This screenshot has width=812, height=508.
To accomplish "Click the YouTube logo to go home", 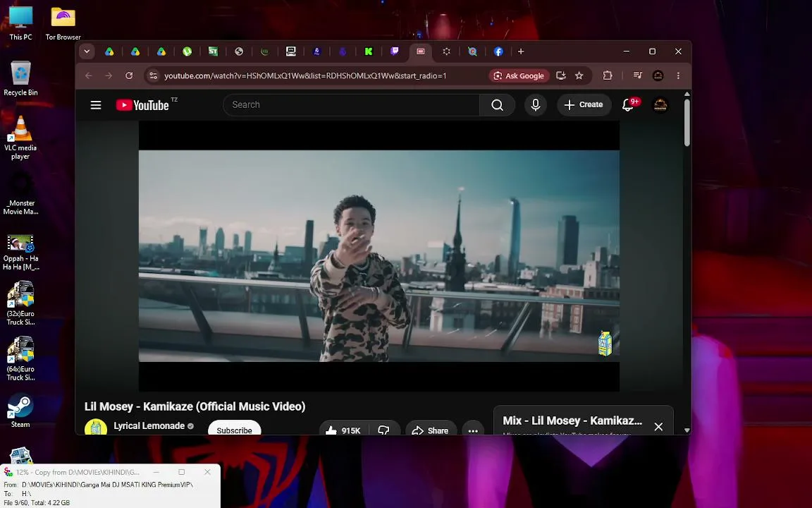I will click(142, 105).
